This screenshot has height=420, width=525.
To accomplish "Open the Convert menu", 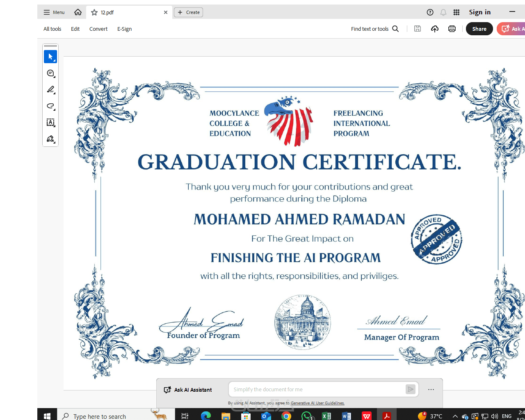I will coord(98,29).
